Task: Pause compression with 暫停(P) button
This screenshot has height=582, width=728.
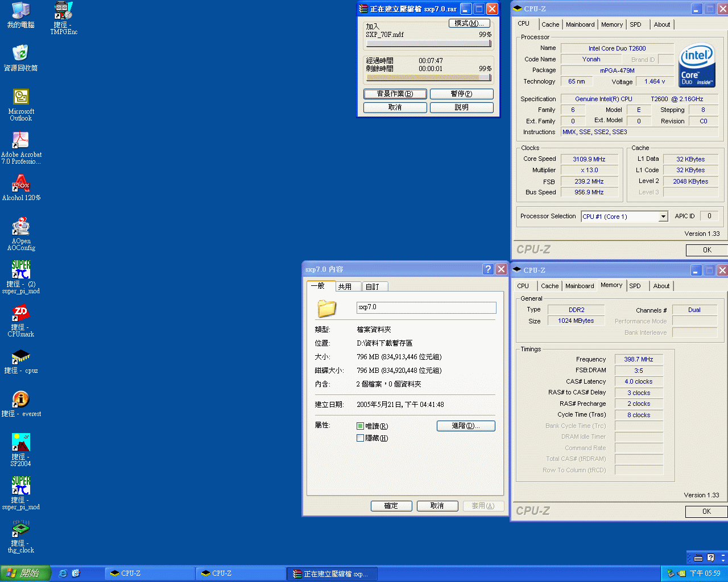Action: (461, 94)
